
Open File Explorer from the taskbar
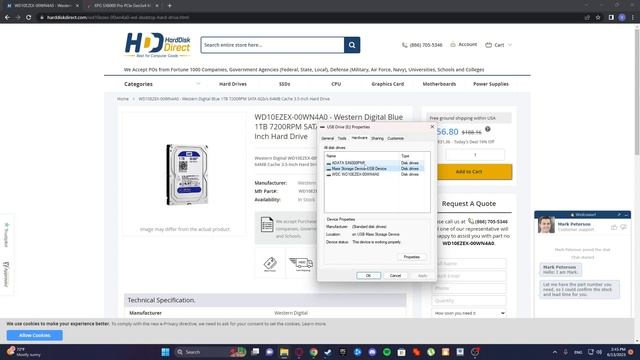click(x=284, y=352)
